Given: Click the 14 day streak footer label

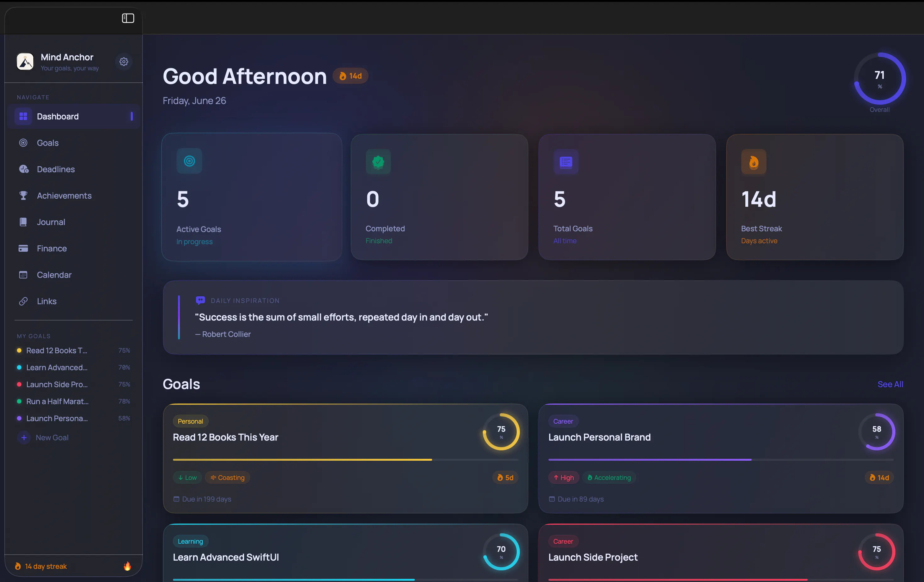Looking at the screenshot, I should pos(46,566).
